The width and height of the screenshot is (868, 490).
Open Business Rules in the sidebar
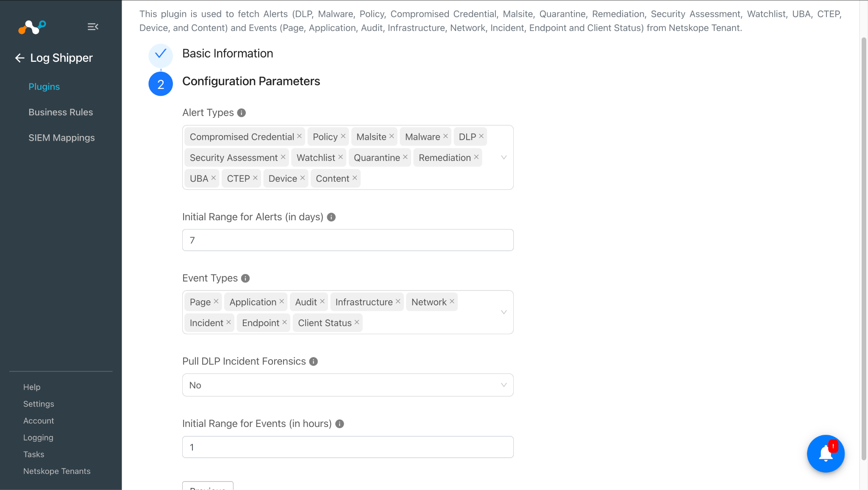click(x=61, y=112)
